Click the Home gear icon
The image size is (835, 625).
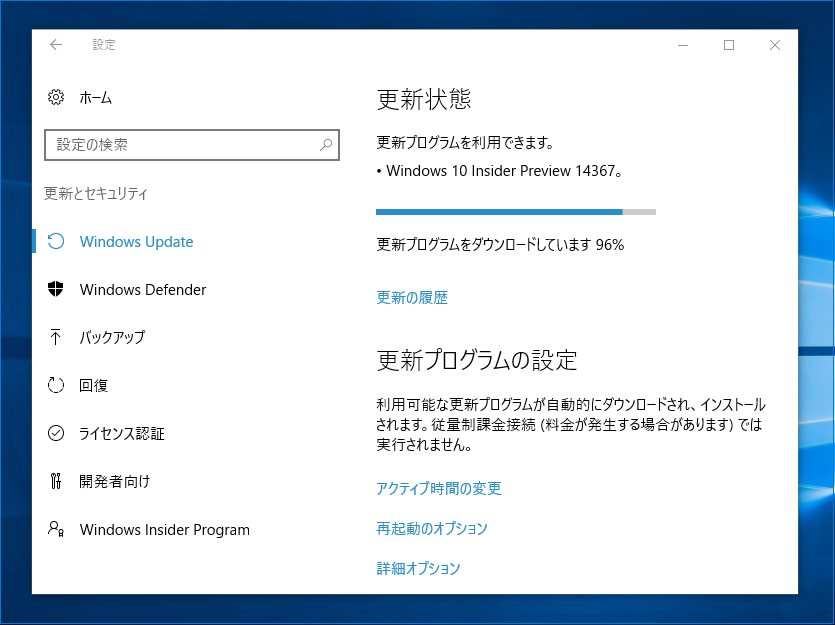pyautogui.click(x=56, y=97)
